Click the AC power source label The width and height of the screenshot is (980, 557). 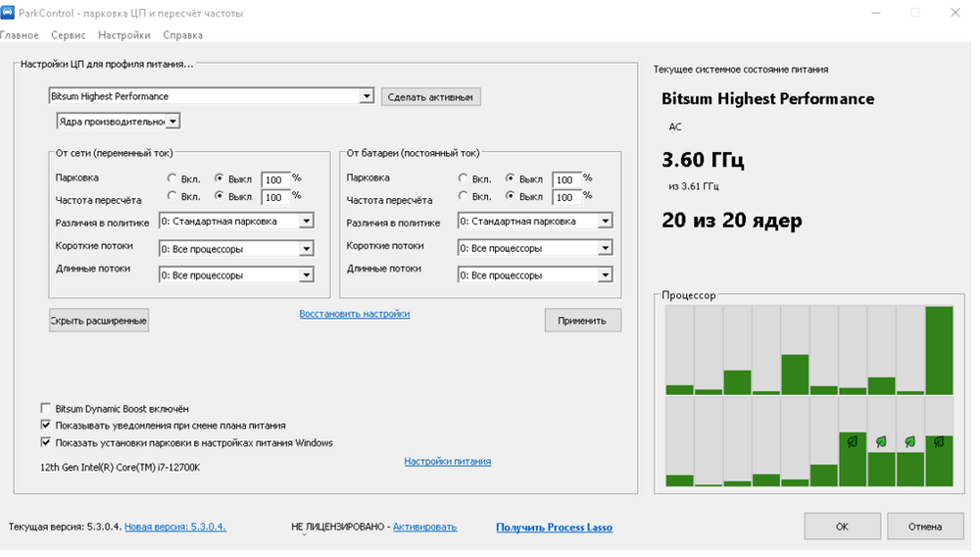point(675,127)
